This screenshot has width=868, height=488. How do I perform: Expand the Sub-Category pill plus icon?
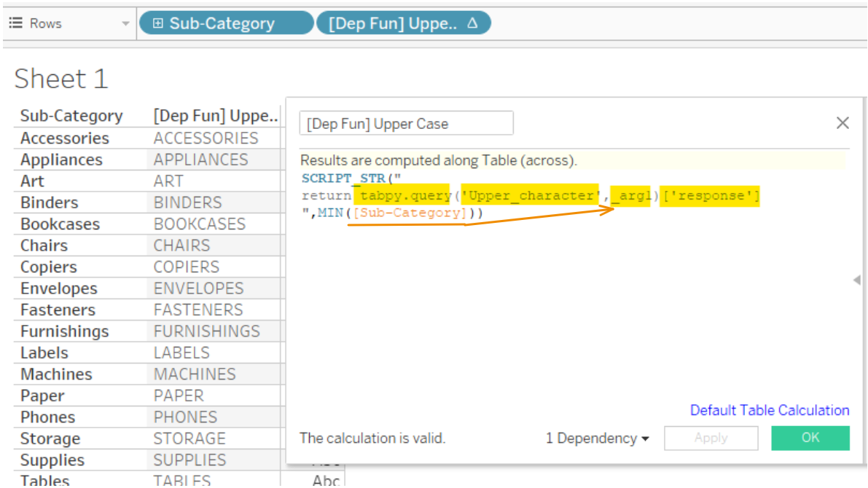coord(157,23)
